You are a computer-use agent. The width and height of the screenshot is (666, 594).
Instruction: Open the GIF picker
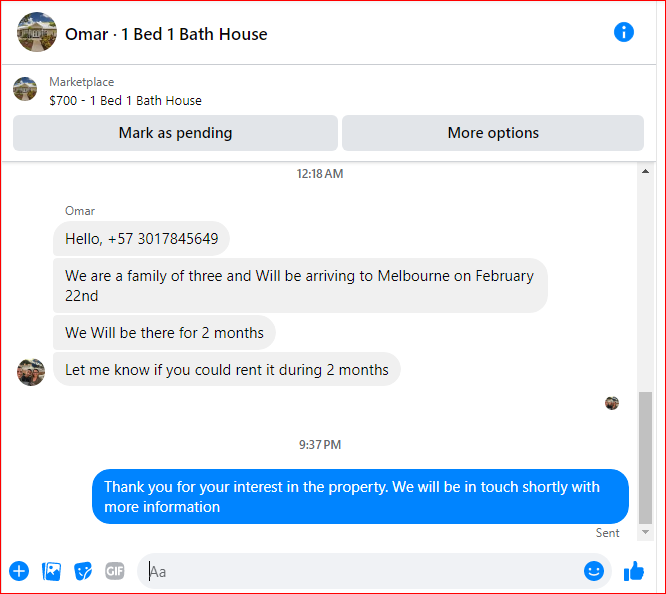pyautogui.click(x=115, y=571)
